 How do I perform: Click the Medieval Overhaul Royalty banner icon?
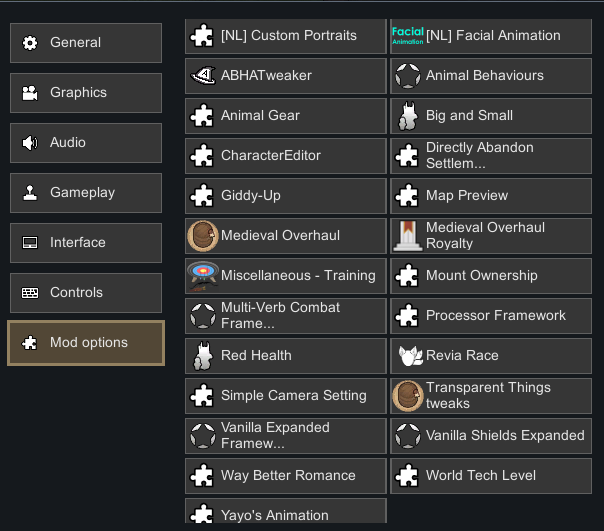[x=408, y=236]
